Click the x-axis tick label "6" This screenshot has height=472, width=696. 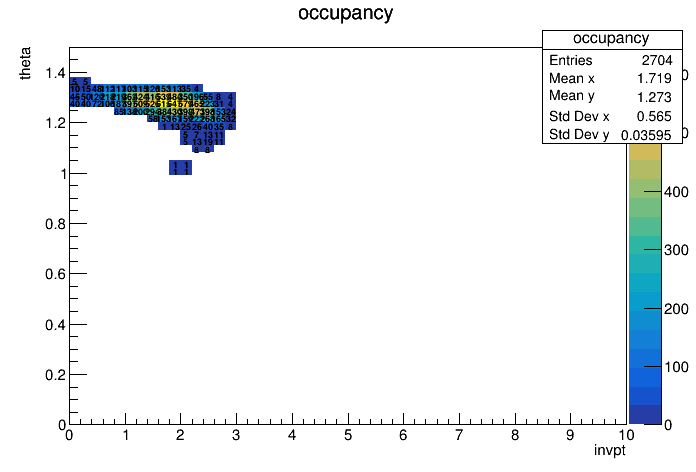pyautogui.click(x=403, y=435)
